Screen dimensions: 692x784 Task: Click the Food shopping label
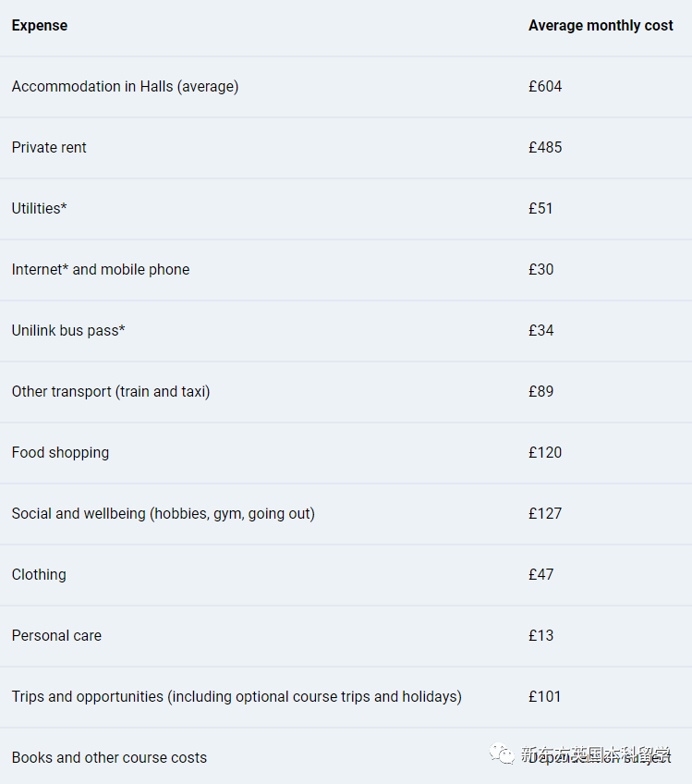[x=60, y=452]
